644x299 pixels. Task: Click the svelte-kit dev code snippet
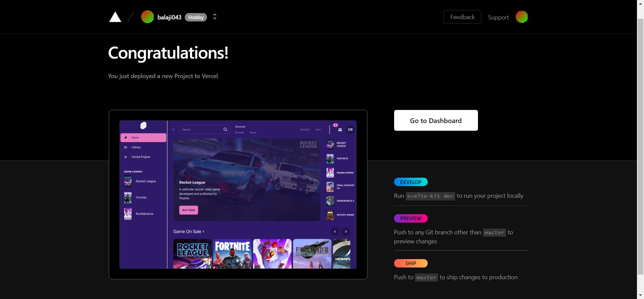pyautogui.click(x=430, y=196)
